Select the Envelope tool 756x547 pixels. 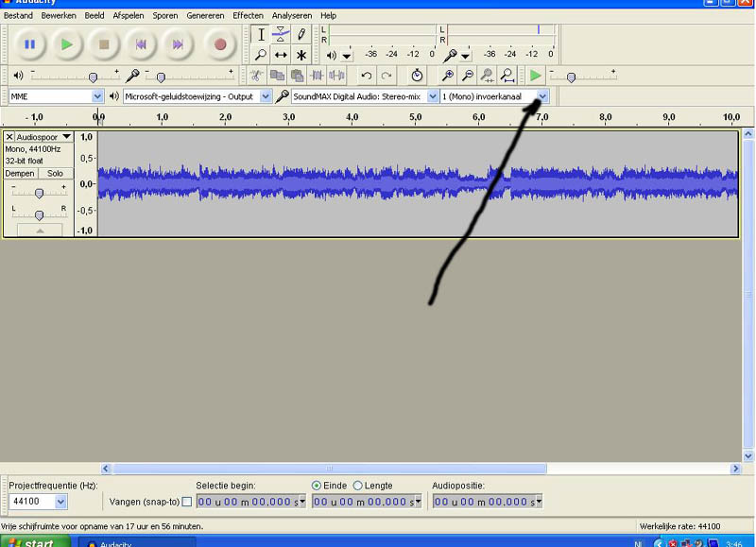pyautogui.click(x=281, y=34)
